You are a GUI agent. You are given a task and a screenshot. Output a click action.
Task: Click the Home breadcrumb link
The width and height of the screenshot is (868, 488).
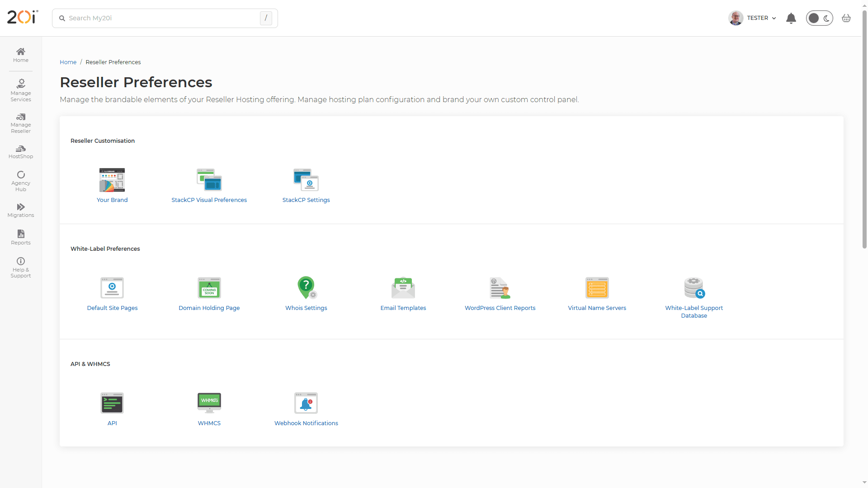coord(68,62)
